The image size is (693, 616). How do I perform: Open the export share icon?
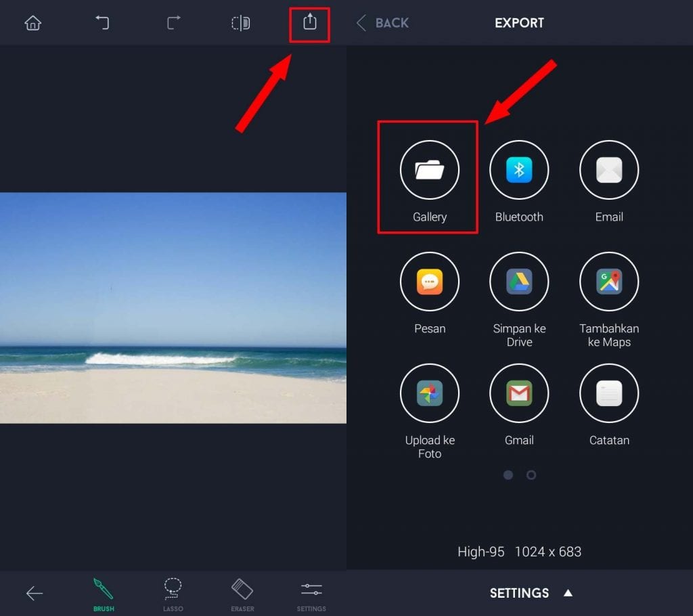pyautogui.click(x=310, y=22)
